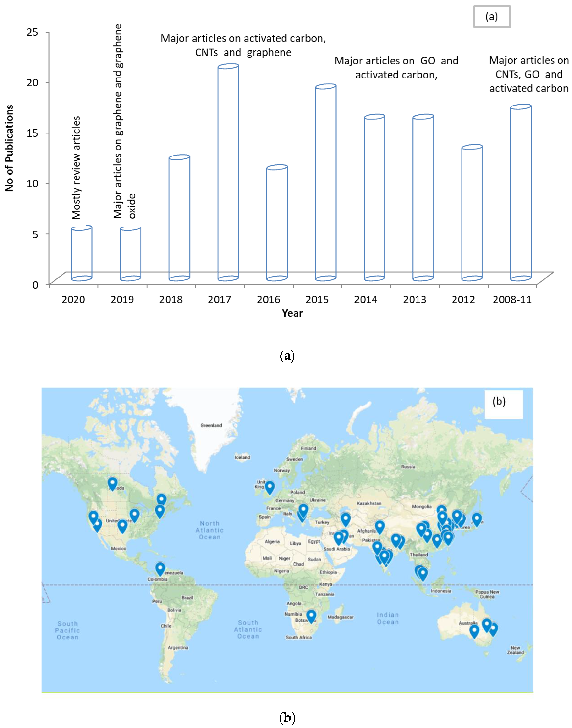Click the (a) legend box on chart
This screenshot has height=728, width=572.
[x=492, y=16]
